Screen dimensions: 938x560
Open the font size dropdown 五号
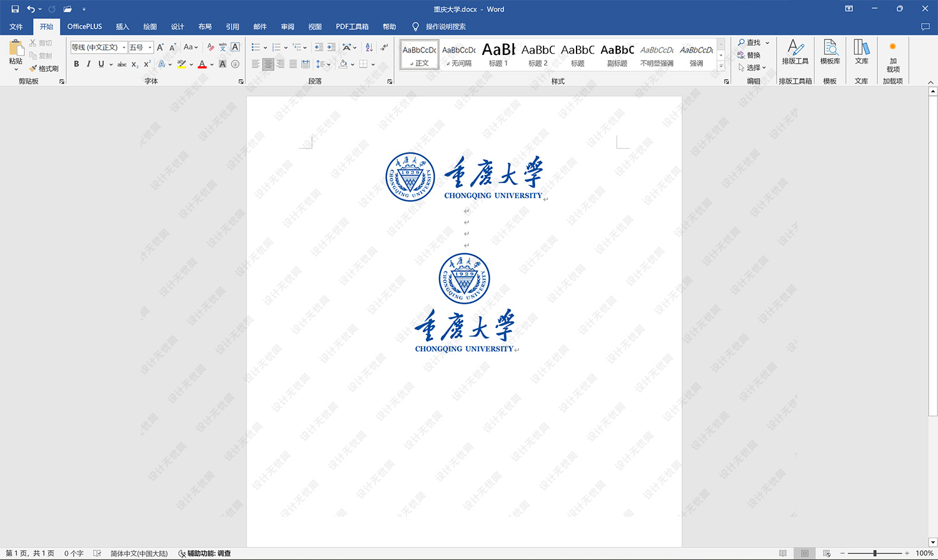(150, 47)
